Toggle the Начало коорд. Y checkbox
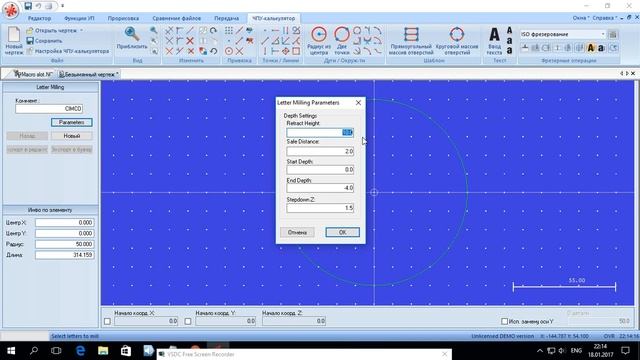 [188, 322]
